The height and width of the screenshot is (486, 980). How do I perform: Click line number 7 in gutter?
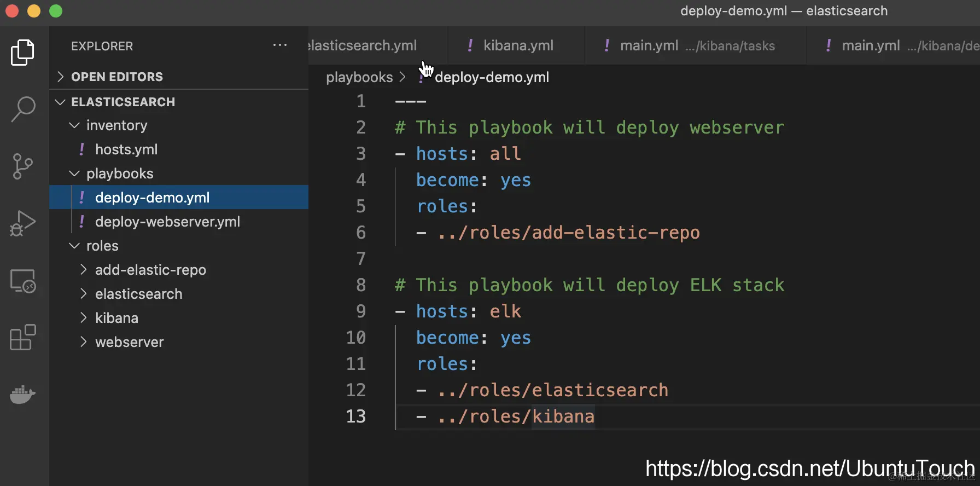pos(361,258)
